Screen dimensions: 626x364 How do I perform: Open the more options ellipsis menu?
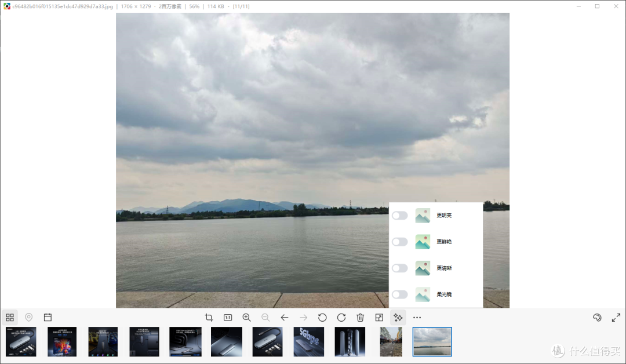[417, 317]
